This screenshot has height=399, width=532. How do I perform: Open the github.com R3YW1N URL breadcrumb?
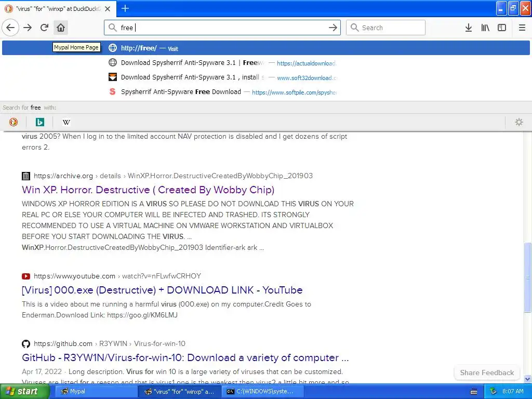pos(110,344)
